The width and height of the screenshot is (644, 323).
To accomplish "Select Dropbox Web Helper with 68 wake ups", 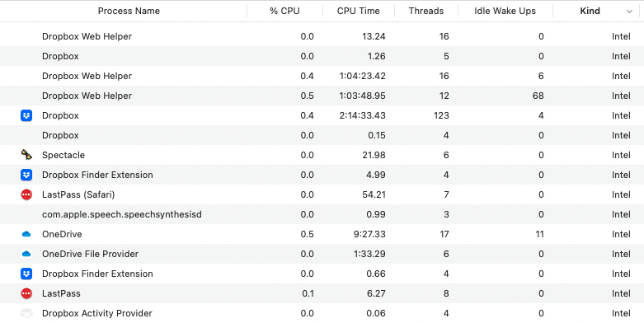I will [x=322, y=96].
